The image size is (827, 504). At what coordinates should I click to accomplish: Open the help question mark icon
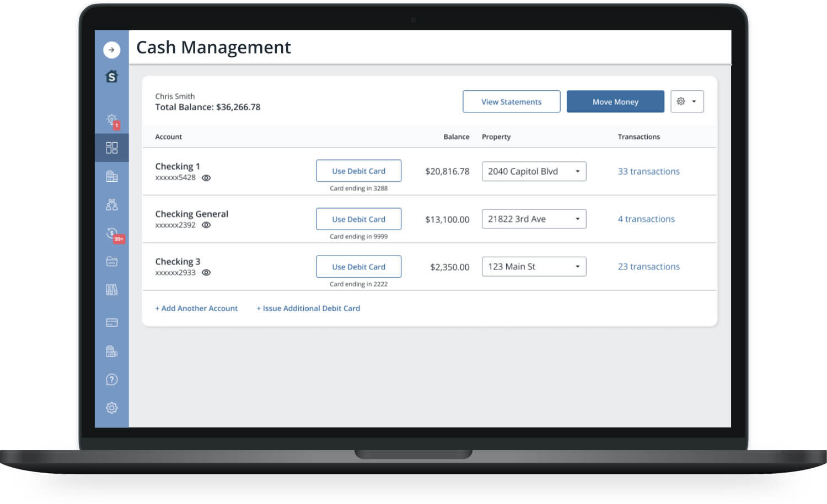coord(111,380)
